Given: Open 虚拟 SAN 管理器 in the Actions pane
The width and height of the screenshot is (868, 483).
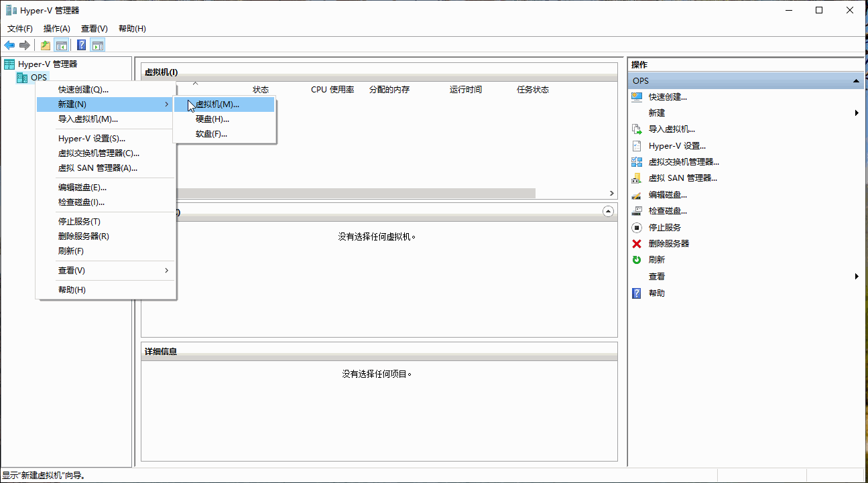Looking at the screenshot, I should coord(683,178).
